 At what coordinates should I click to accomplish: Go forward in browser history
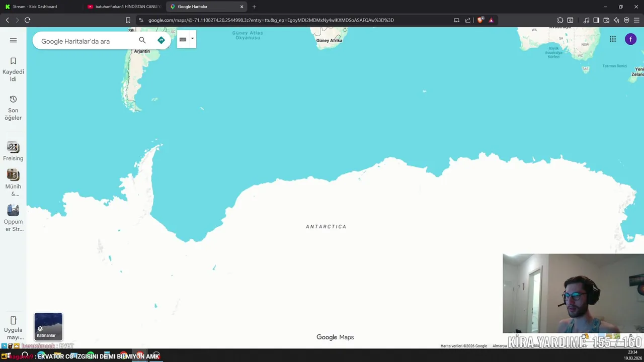(x=17, y=20)
